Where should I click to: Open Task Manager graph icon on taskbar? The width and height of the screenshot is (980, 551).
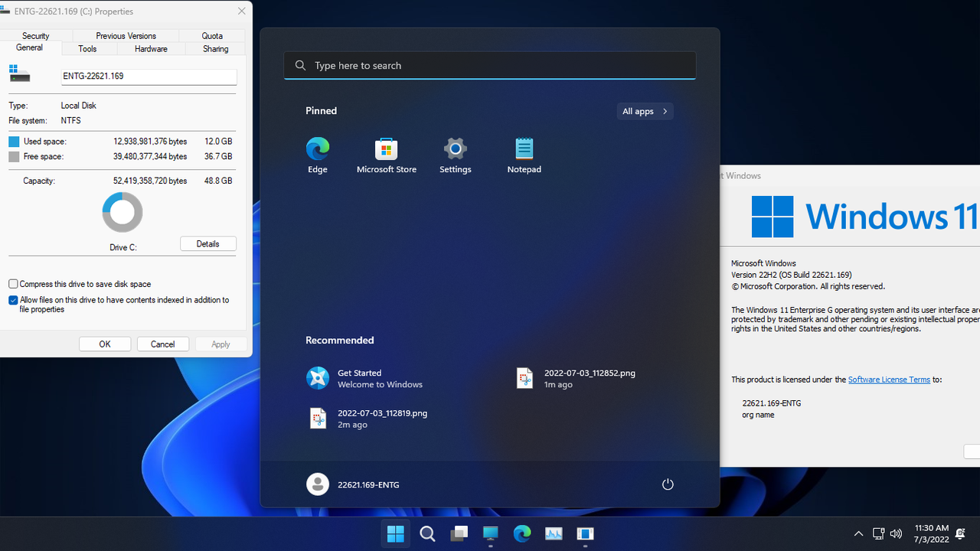[x=554, y=533]
